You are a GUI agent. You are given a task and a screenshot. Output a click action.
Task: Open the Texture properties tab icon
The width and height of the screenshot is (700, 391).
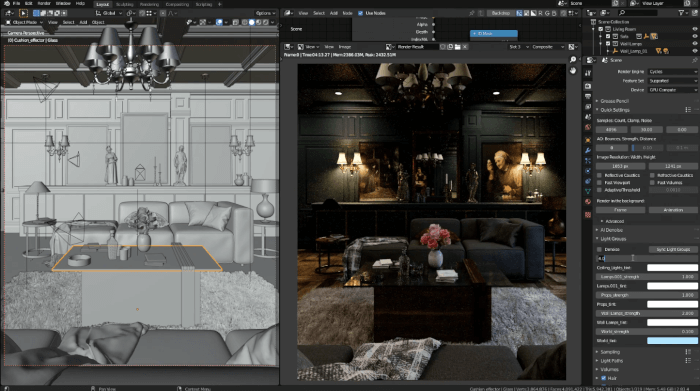coord(588,215)
